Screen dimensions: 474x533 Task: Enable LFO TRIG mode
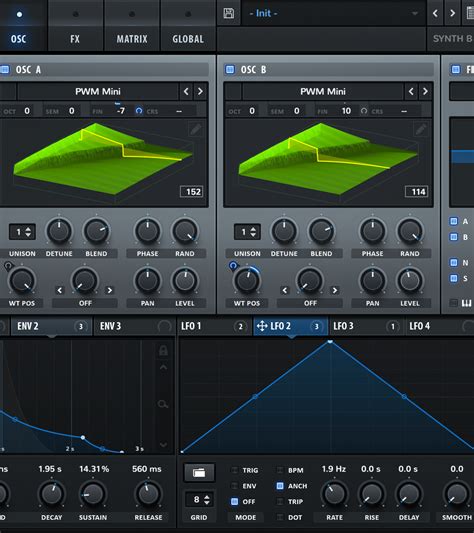point(234,470)
